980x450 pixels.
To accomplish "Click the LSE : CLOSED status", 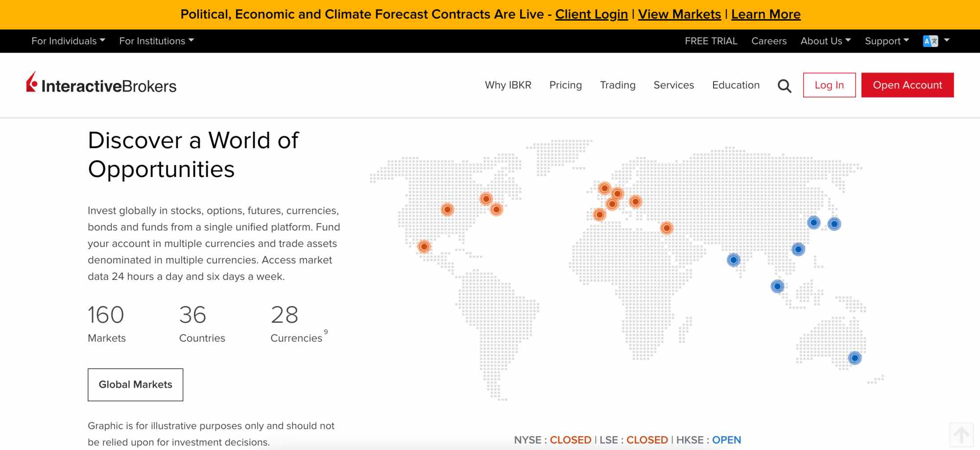I will 634,440.
